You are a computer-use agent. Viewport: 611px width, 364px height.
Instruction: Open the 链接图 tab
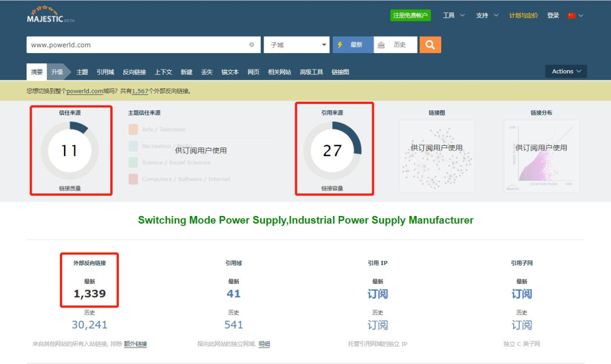coord(340,72)
